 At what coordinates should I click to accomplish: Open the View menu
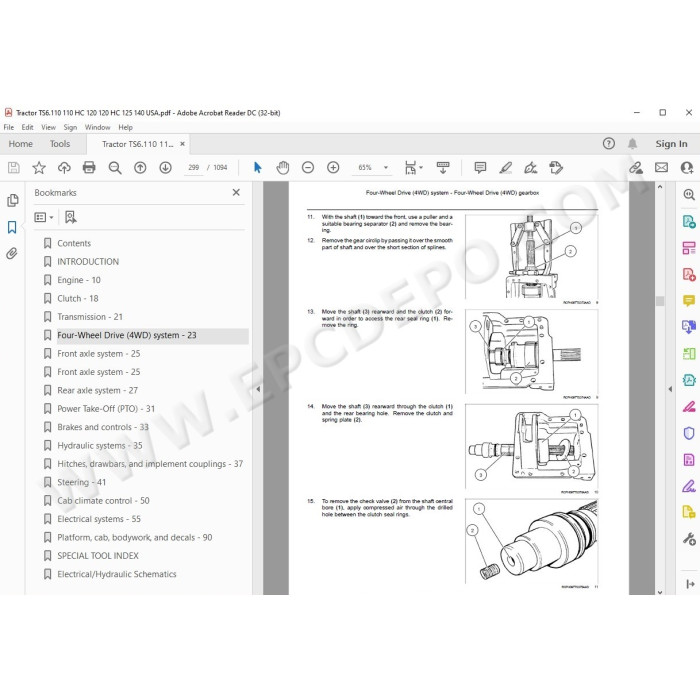tap(48, 127)
